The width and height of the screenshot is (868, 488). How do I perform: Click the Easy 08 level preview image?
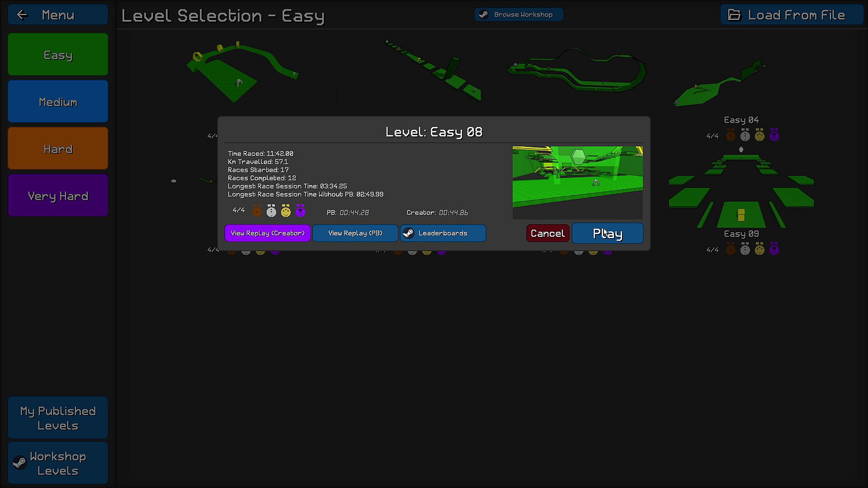coord(577,183)
